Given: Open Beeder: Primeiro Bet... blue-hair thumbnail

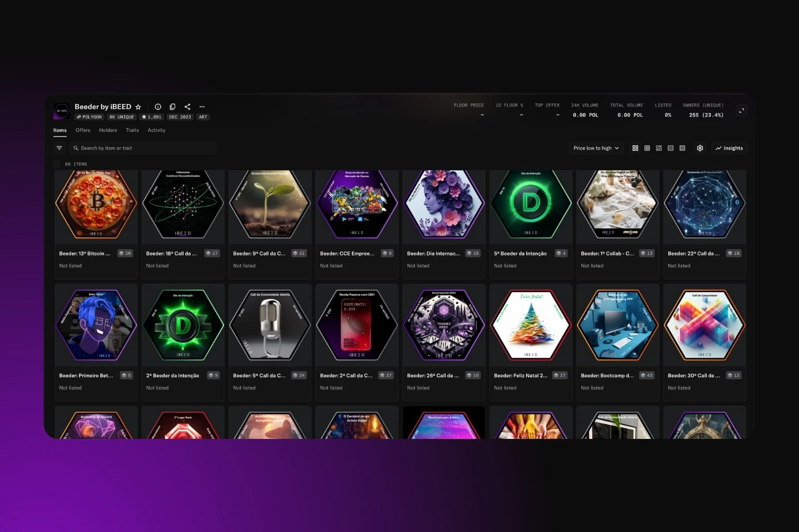Looking at the screenshot, I should click(96, 325).
